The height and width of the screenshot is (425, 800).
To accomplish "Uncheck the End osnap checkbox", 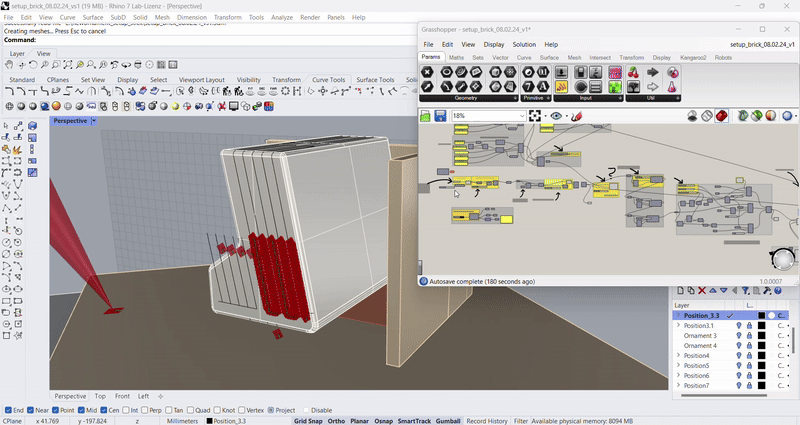I will (x=9, y=410).
